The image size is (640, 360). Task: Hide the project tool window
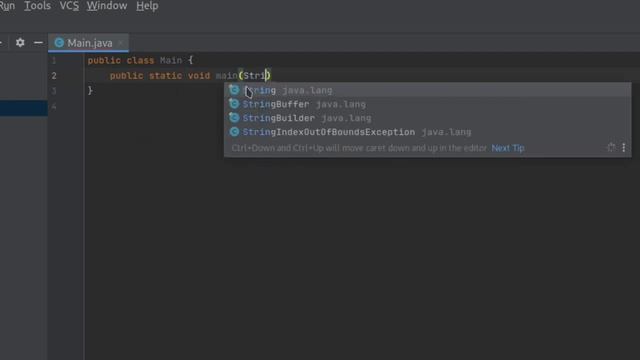pyautogui.click(x=38, y=42)
